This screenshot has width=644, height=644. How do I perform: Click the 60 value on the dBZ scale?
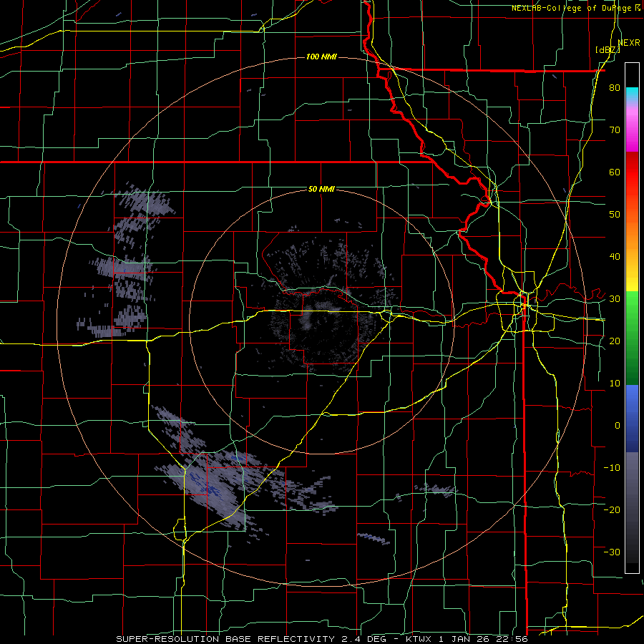[x=615, y=172]
